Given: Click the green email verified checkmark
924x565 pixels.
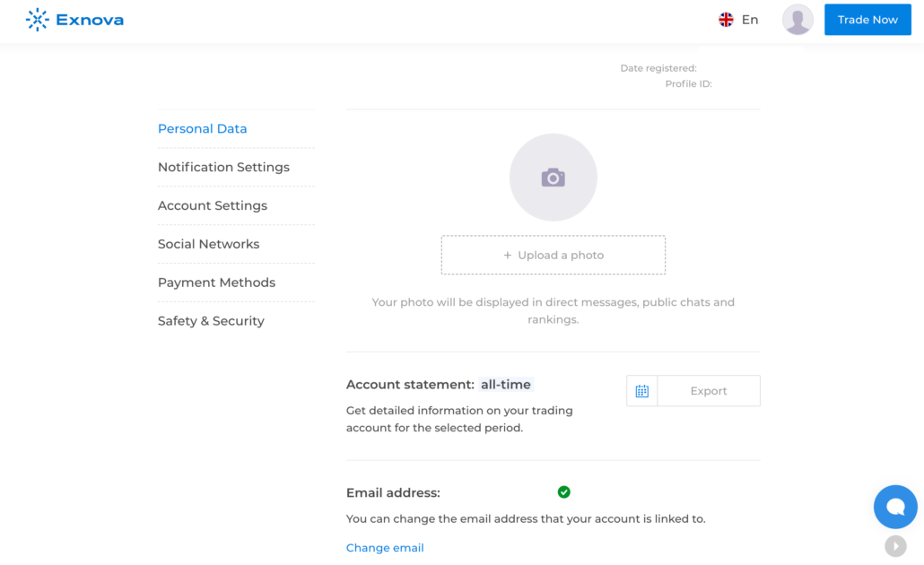Looking at the screenshot, I should point(563,491).
